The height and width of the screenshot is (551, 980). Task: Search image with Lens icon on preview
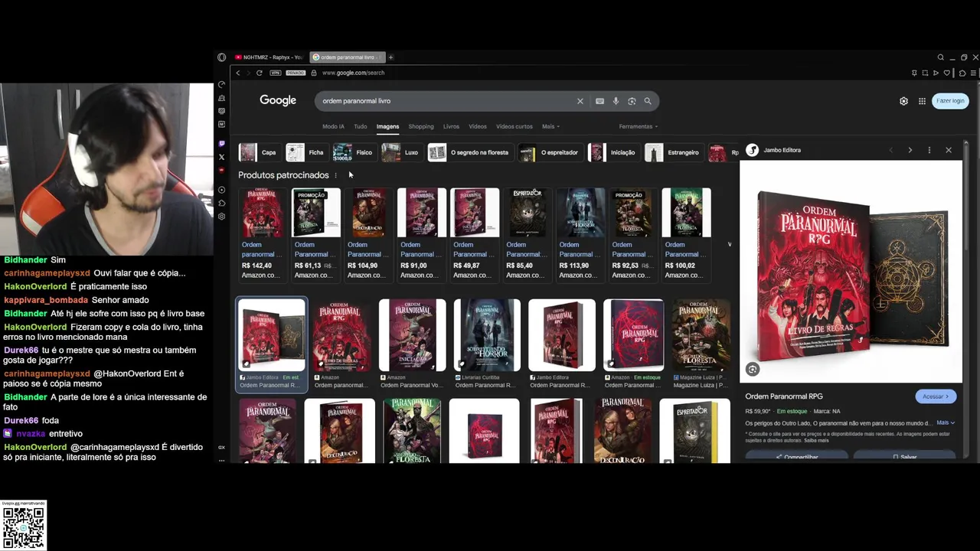pos(753,370)
